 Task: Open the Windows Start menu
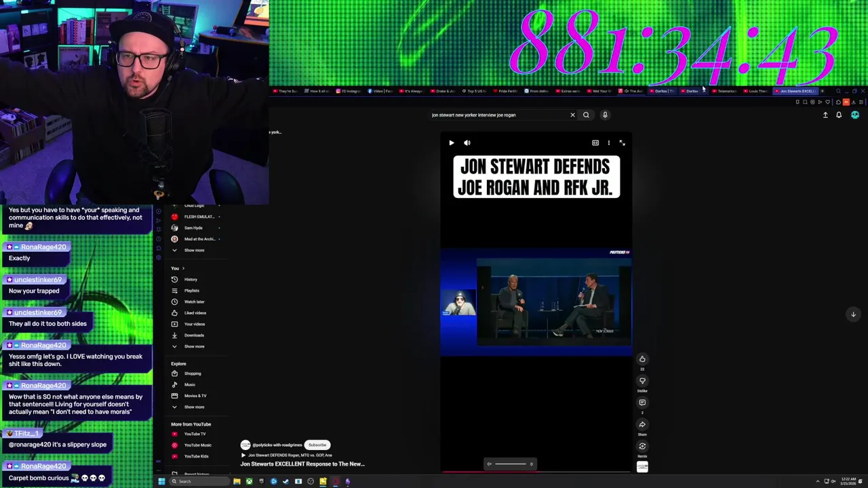(161, 482)
